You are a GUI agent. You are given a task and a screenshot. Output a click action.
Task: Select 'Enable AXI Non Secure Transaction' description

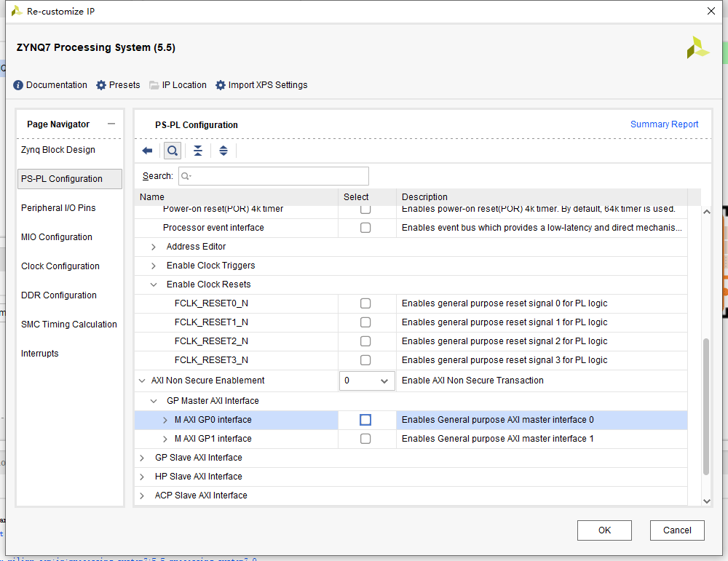472,381
